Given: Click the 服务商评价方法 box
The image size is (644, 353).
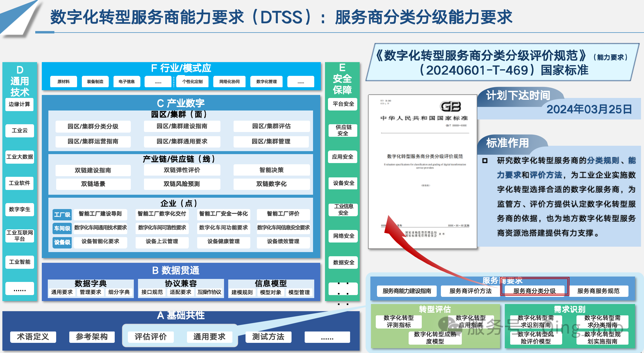Looking at the screenshot, I should click(x=470, y=291).
